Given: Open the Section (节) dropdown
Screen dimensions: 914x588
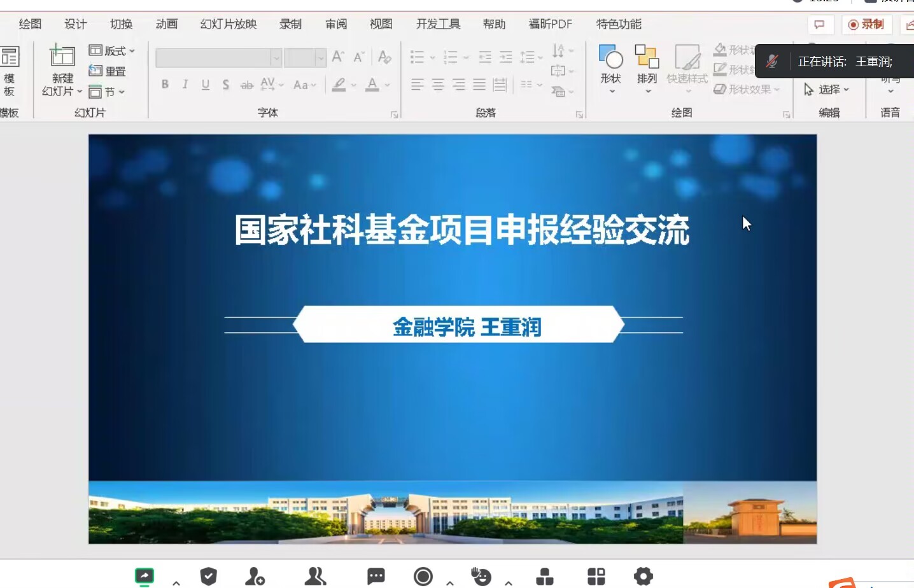Looking at the screenshot, I should pyautogui.click(x=106, y=92).
